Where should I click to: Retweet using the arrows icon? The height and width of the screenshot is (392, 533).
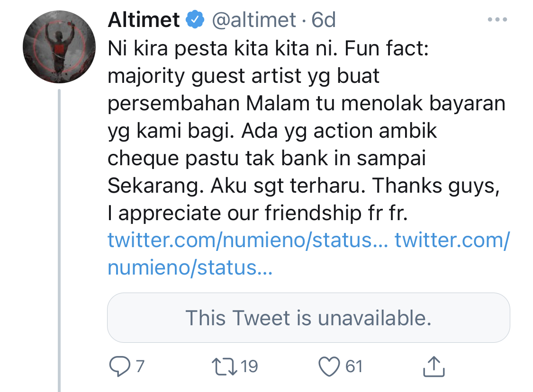(x=225, y=366)
